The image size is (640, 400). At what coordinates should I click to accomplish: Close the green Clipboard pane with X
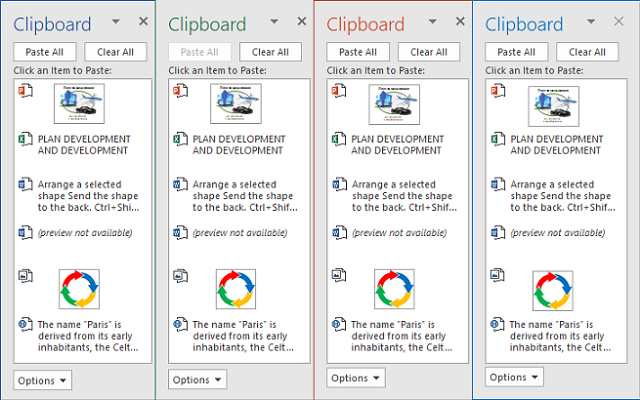302,21
